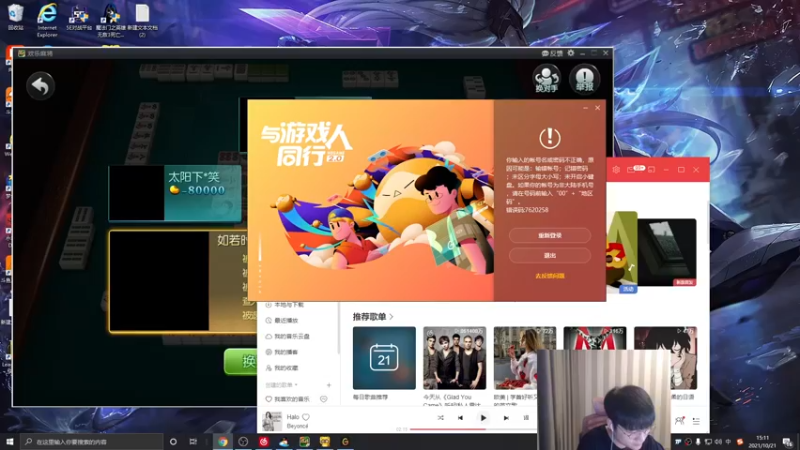Screen dimensions: 800x450
Task: Click the volume icon in system tray
Action: pos(718,442)
